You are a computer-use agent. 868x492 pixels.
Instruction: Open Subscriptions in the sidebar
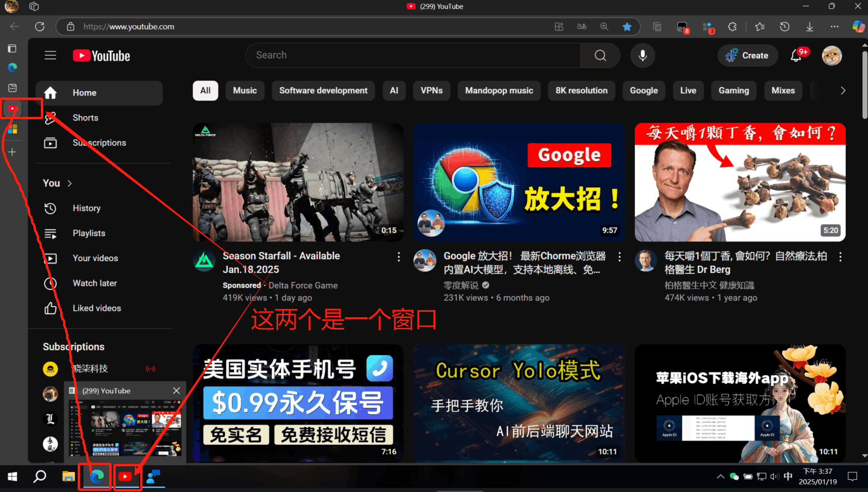tap(99, 143)
